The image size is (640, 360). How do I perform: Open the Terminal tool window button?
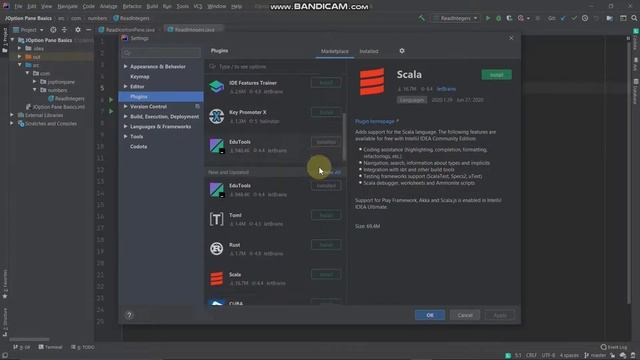click(x=50, y=347)
